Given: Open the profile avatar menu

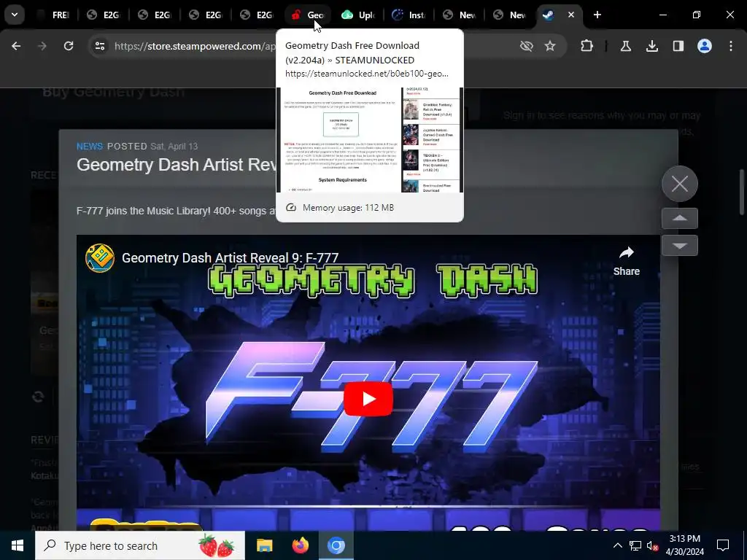Looking at the screenshot, I should [x=705, y=46].
